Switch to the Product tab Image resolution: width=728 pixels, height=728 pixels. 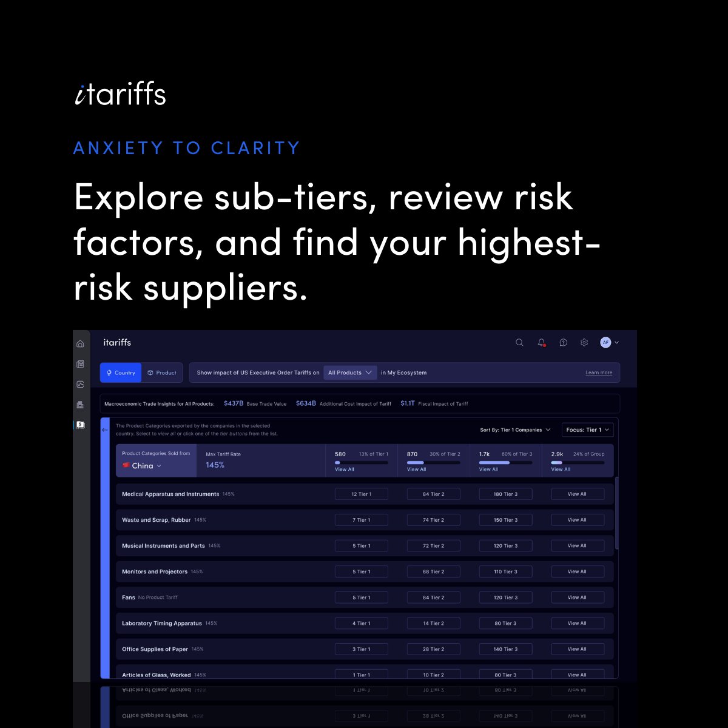(162, 372)
